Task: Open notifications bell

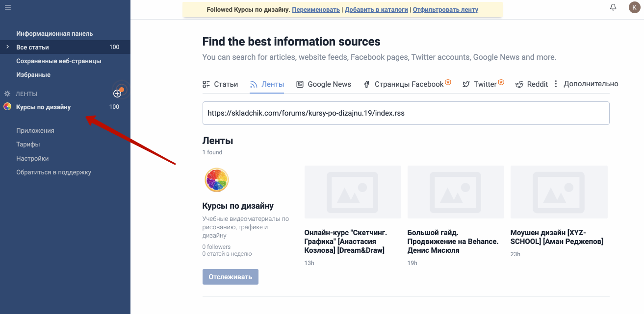Action: click(x=613, y=7)
